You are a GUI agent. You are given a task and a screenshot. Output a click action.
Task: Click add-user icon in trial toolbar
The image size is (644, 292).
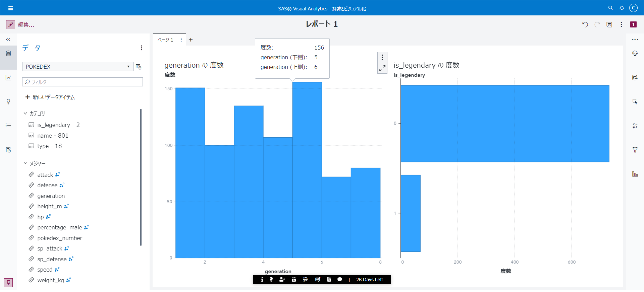(282, 280)
